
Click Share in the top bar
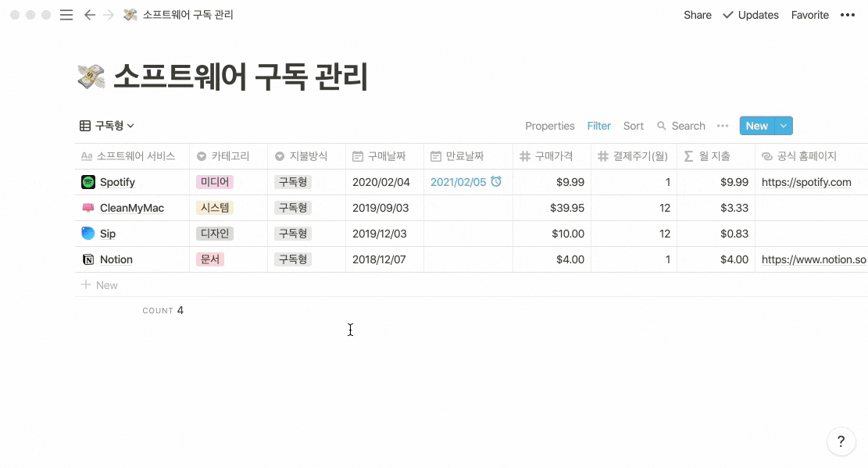698,15
